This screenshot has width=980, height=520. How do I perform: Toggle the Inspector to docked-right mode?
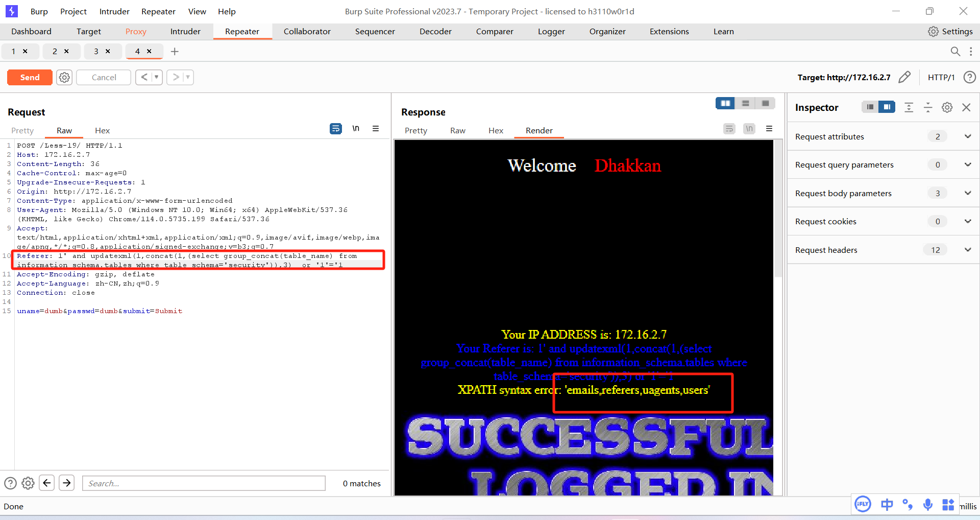coord(887,107)
